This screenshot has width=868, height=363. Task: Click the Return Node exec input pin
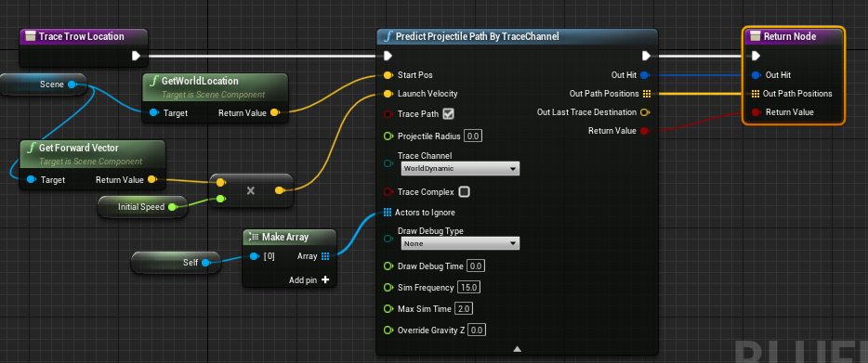(x=756, y=56)
